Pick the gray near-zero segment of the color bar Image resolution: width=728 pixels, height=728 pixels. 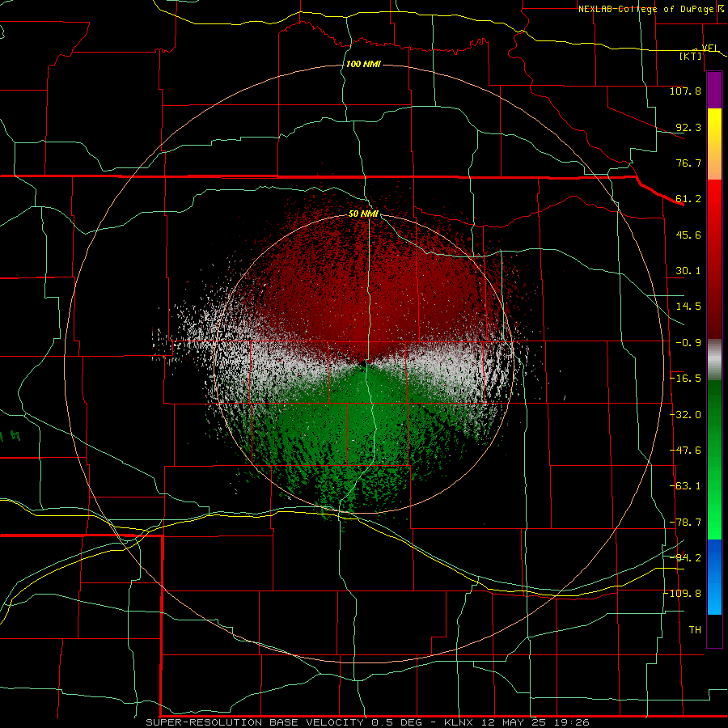point(714,360)
